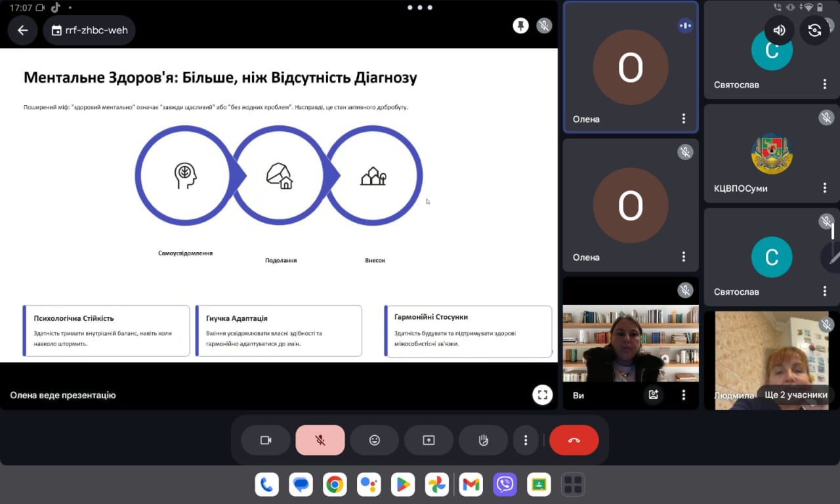The image size is (840, 504).
Task: Click the Внесок label
Action: pos(375,261)
